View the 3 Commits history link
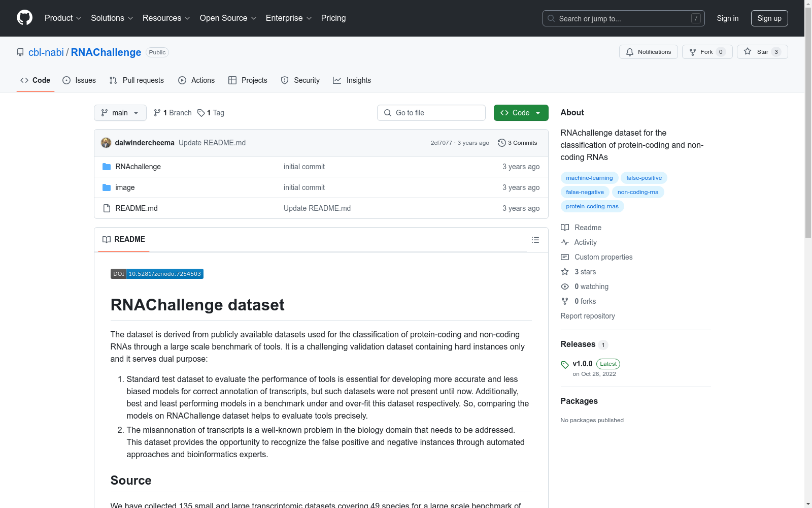Image resolution: width=812 pixels, height=508 pixels. click(x=518, y=143)
